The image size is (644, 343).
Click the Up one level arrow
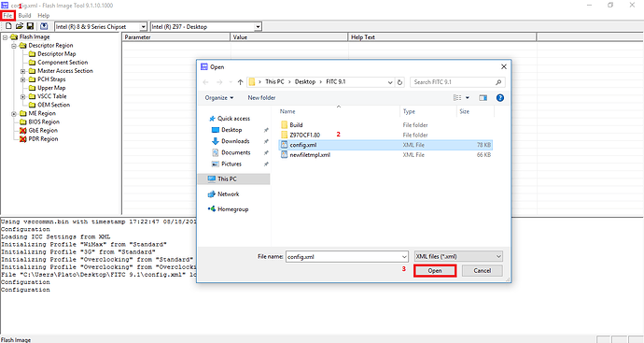coord(240,82)
